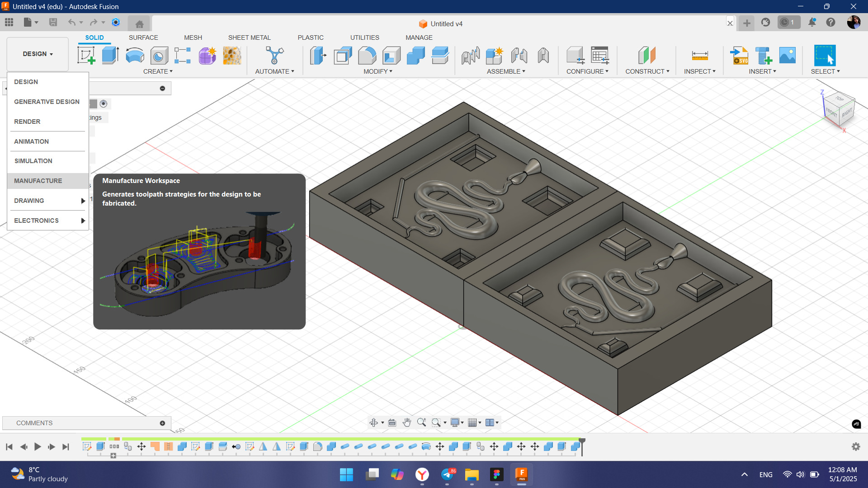Select the Measure tool
Screen dimensions: 868x488
(x=700, y=56)
